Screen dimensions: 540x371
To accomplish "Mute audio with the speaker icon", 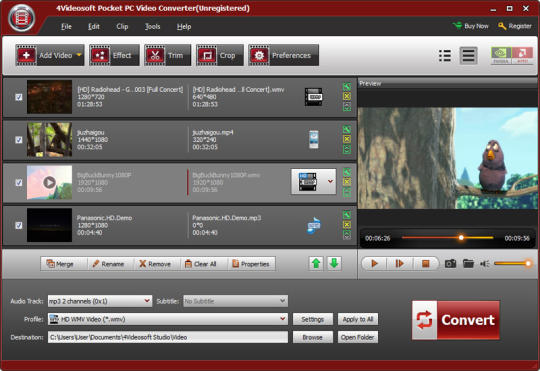I will pos(485,264).
